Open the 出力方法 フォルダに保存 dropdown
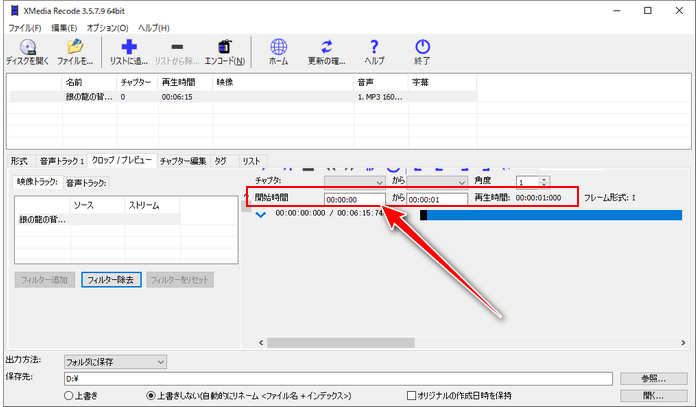Screen dimensions: 700x407 115,362
